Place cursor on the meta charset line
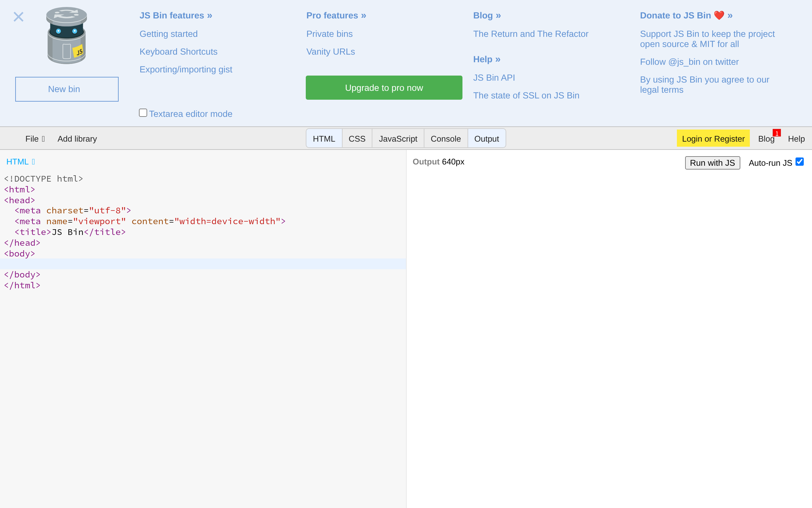The width and height of the screenshot is (812, 508). click(x=73, y=211)
